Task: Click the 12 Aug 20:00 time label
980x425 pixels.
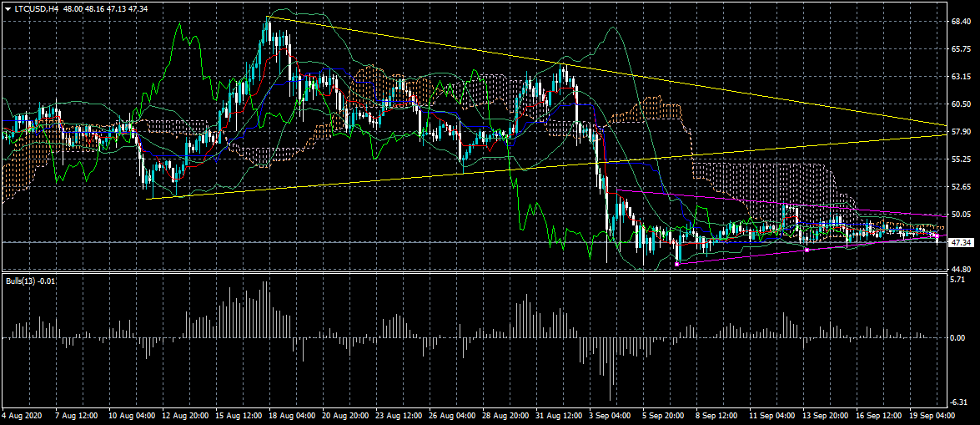Action: pyautogui.click(x=186, y=415)
